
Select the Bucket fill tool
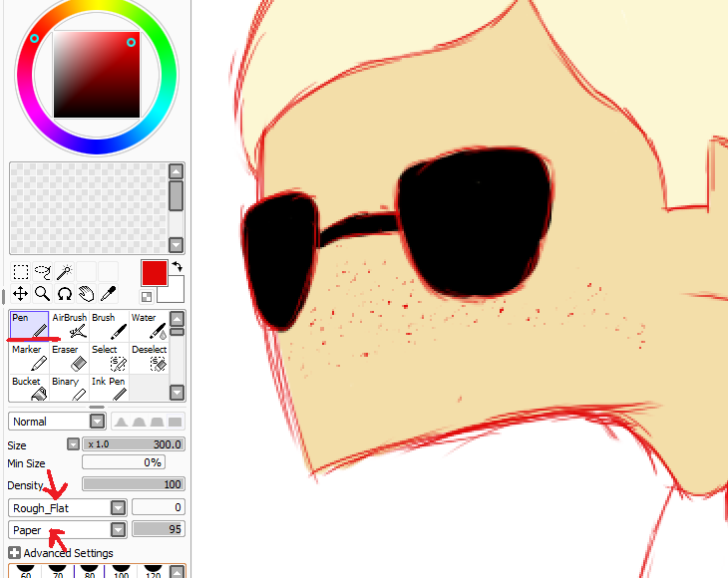(29, 388)
